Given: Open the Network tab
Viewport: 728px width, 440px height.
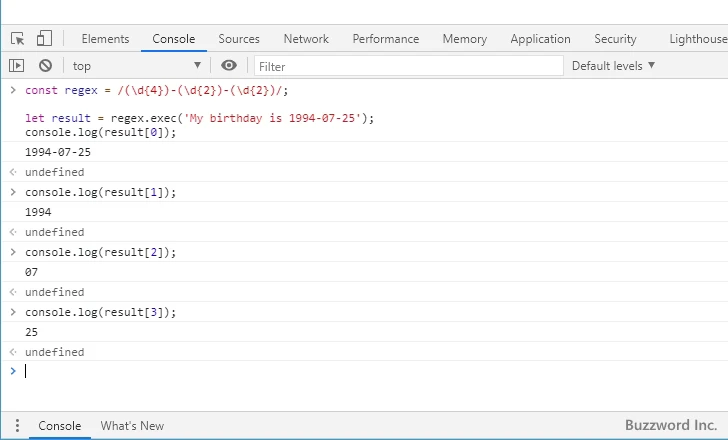Looking at the screenshot, I should [306, 39].
